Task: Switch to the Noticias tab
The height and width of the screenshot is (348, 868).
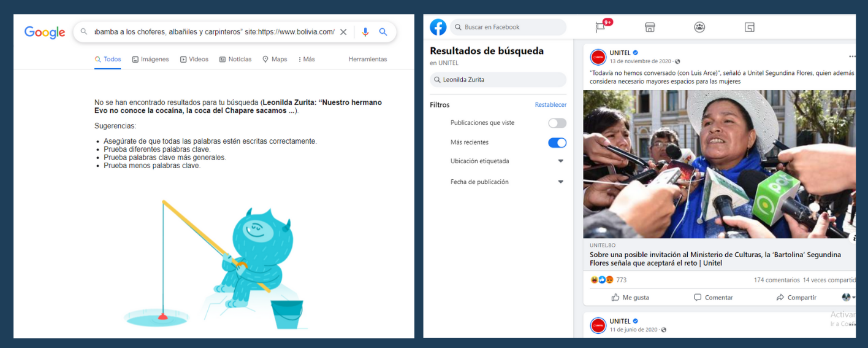Action: coord(235,60)
